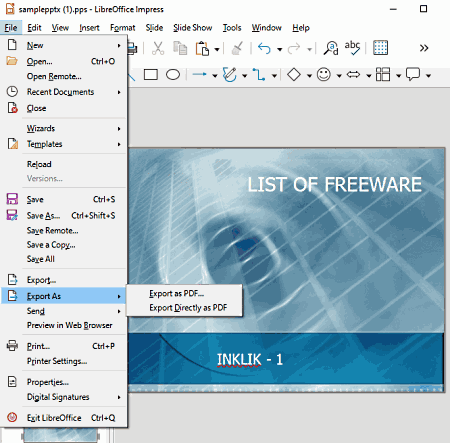Click the Exit LibreOffice power icon
Viewport: 450px width, 443px height.
click(x=12, y=417)
